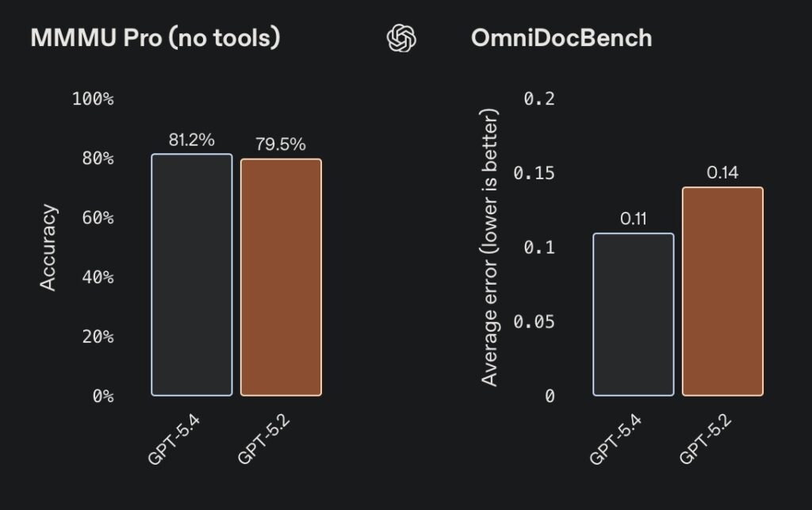The image size is (812, 510).
Task: Click the 81.2% value label
Action: click(192, 140)
